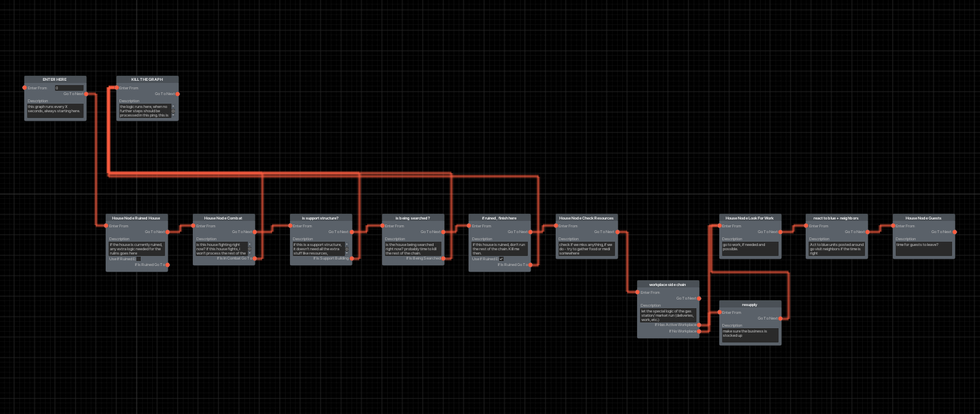Click Enter From port on House Node Guests

(893, 226)
